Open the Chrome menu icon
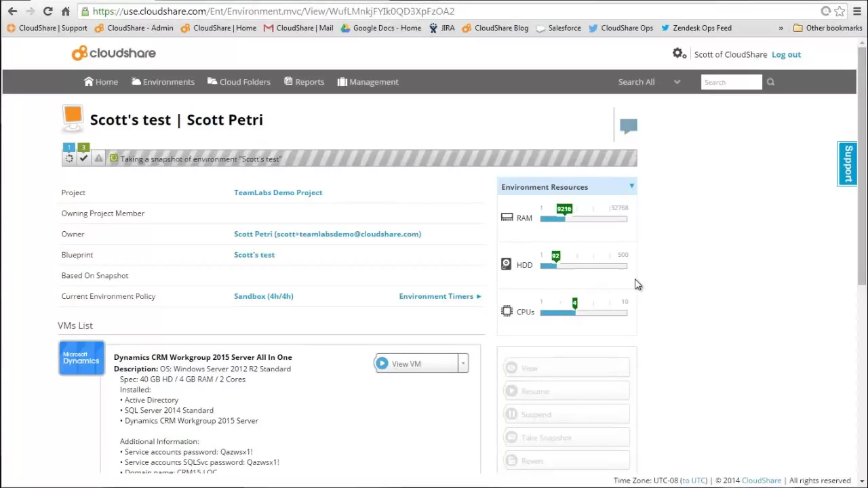The width and height of the screenshot is (868, 488). pos(857,11)
